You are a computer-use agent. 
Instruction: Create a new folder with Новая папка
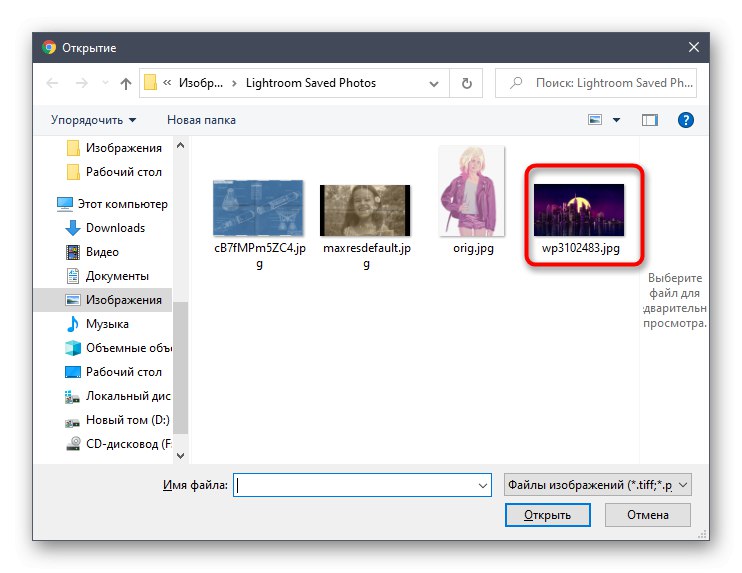tap(201, 120)
